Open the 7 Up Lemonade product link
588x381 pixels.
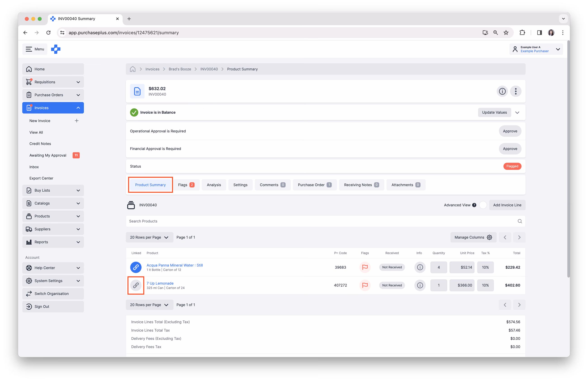tap(160, 283)
